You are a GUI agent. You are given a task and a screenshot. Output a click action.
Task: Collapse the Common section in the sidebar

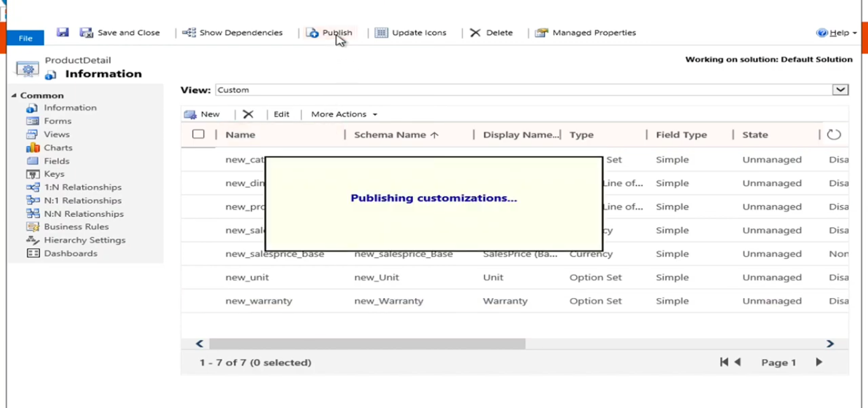pyautogui.click(x=14, y=95)
